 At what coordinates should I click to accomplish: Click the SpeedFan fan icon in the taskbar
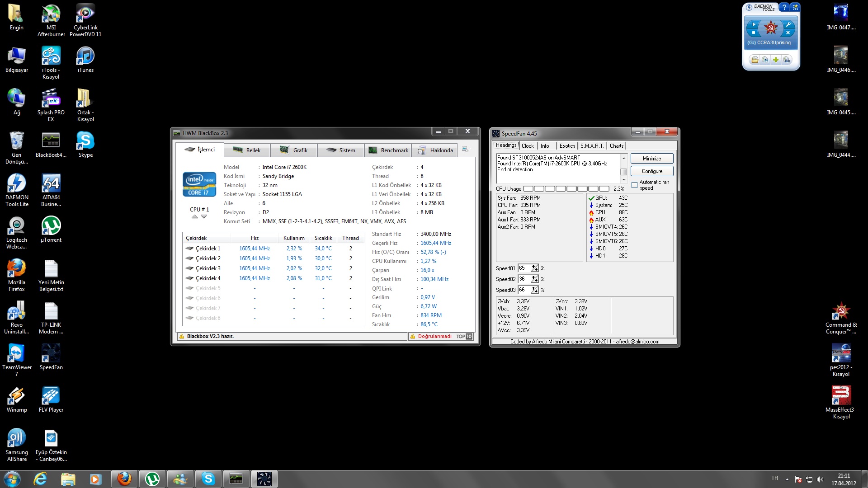click(264, 479)
